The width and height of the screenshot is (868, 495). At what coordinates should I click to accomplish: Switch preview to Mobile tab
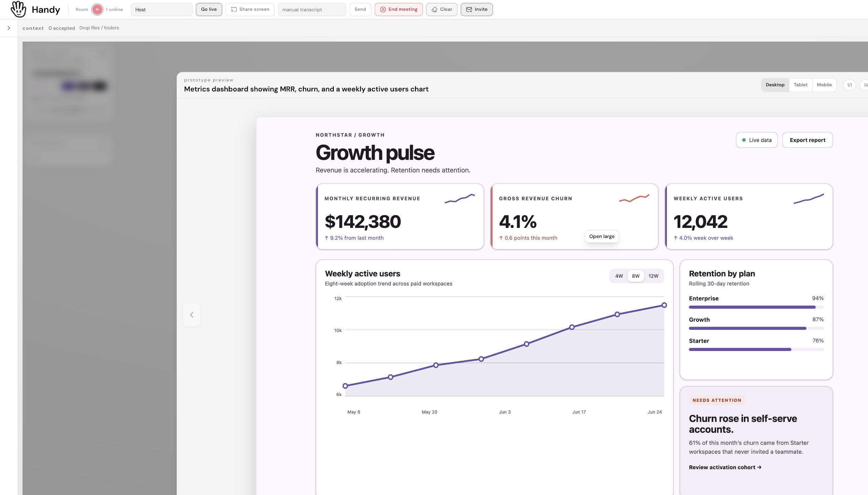824,85
